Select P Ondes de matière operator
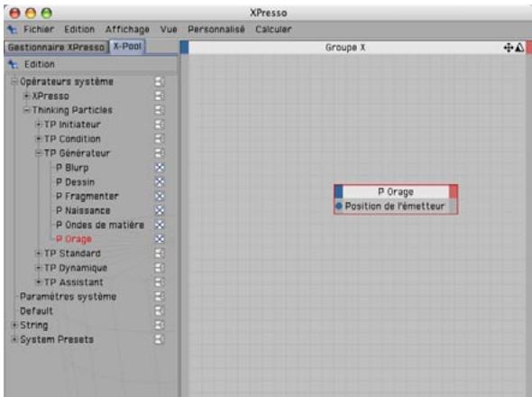532x397 pixels. click(x=100, y=225)
